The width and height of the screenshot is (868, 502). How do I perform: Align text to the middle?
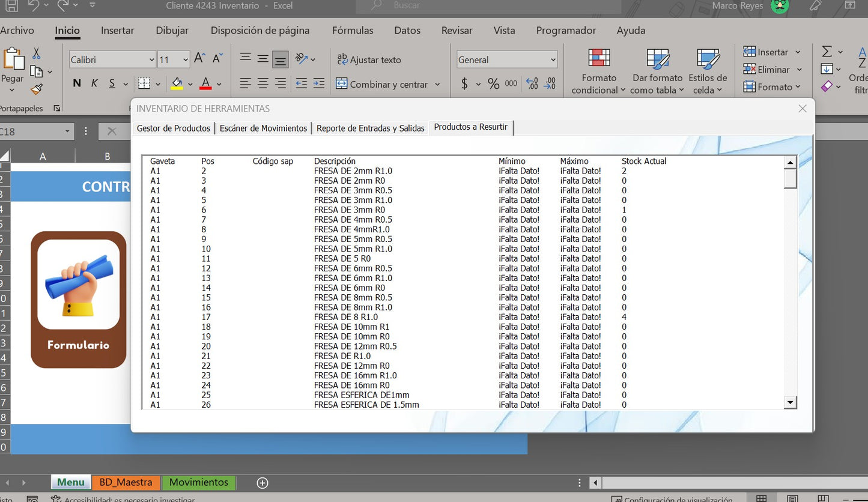263,58
